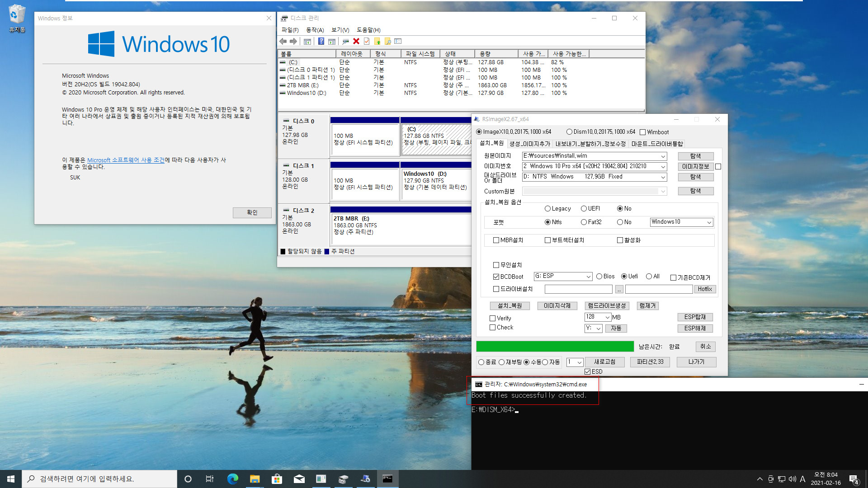Open the Windows10 label dropdown
The width and height of the screenshot is (868, 488).
click(709, 222)
